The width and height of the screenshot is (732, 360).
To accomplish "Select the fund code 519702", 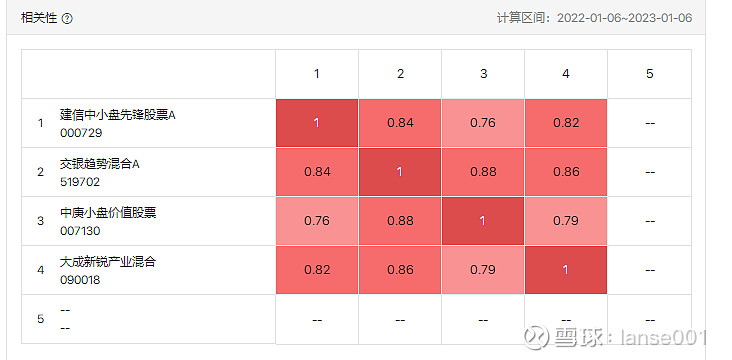I will click(80, 182).
